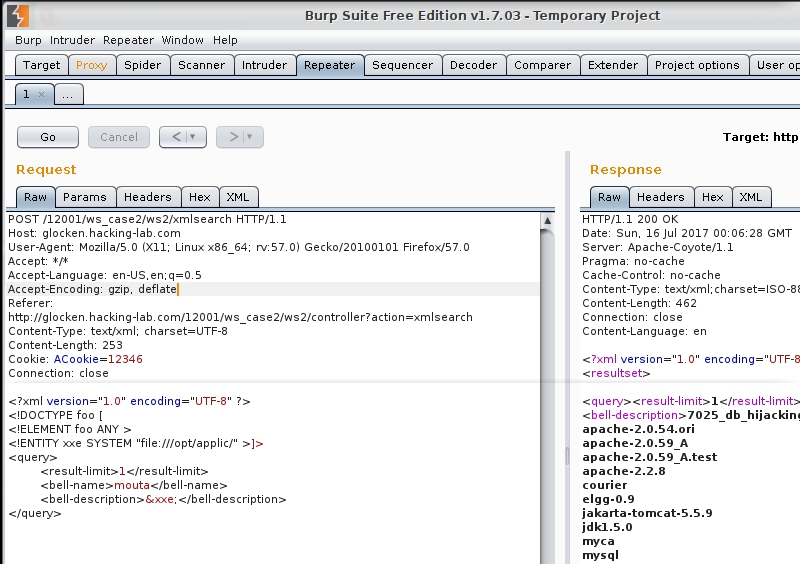Screen dimensions: 800x564
Task: Select the Request Raw tab
Action: pos(35,197)
